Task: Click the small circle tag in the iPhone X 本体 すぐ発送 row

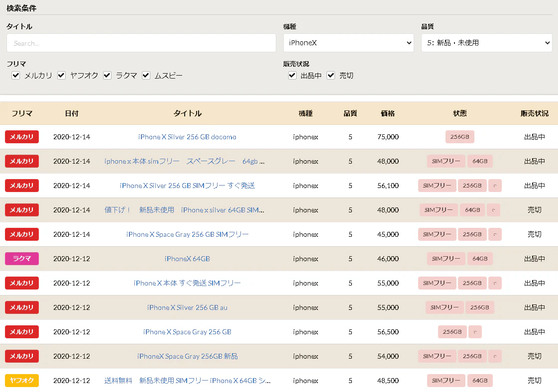Action: click(x=495, y=283)
